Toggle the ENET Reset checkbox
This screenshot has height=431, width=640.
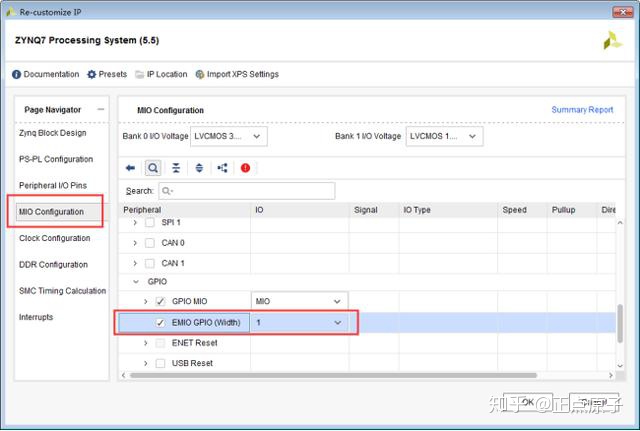coord(160,343)
